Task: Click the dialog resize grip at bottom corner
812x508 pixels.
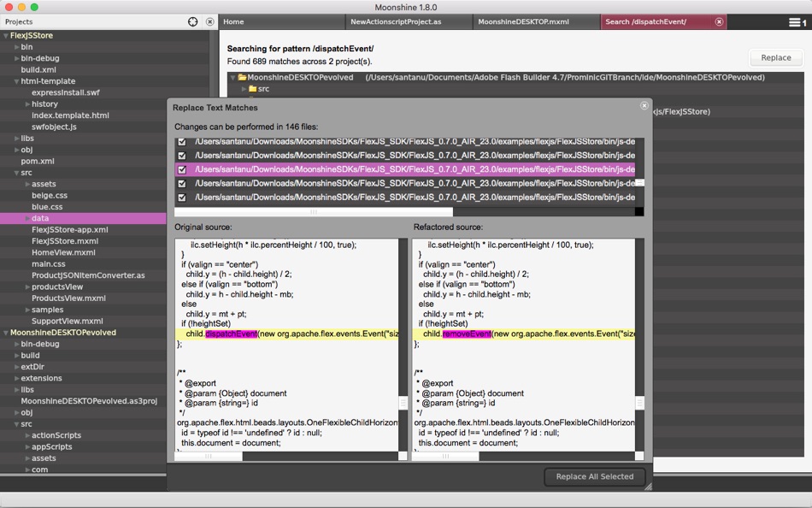Action: (648, 487)
